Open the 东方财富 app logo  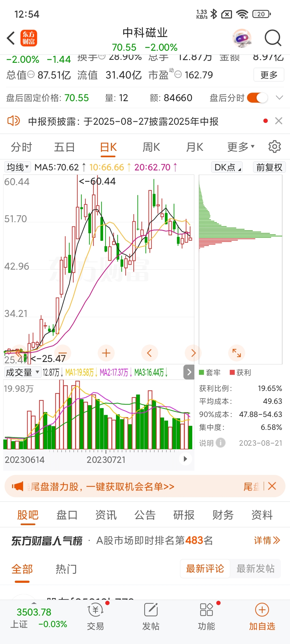pyautogui.click(x=29, y=38)
